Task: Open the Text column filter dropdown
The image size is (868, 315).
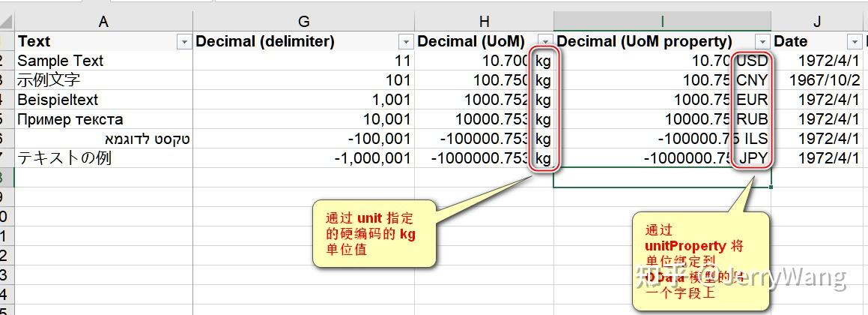Action: (x=183, y=42)
